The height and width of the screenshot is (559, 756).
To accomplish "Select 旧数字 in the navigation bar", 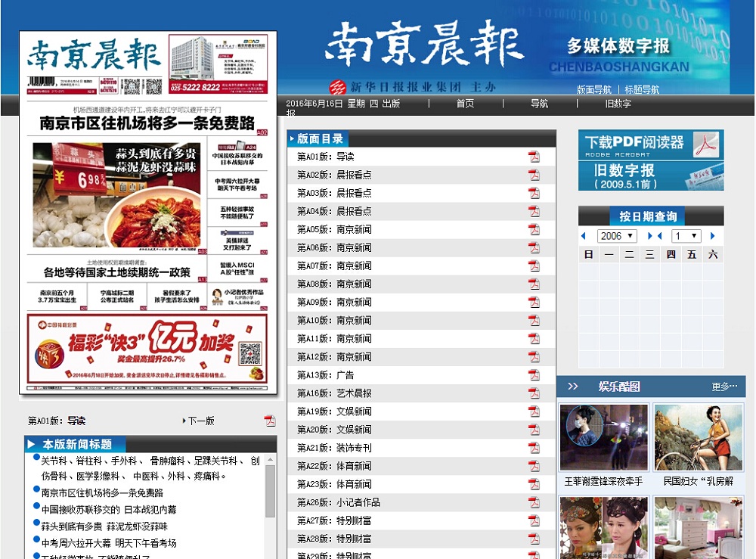I will (618, 103).
